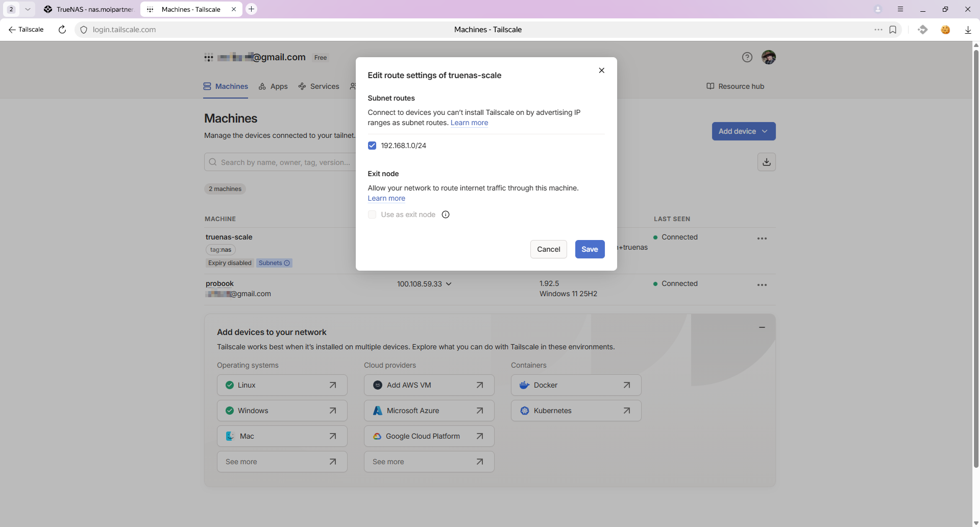Image resolution: width=980 pixels, height=527 pixels.
Task: Expand the probook IP address dropdown
Action: coord(449,284)
